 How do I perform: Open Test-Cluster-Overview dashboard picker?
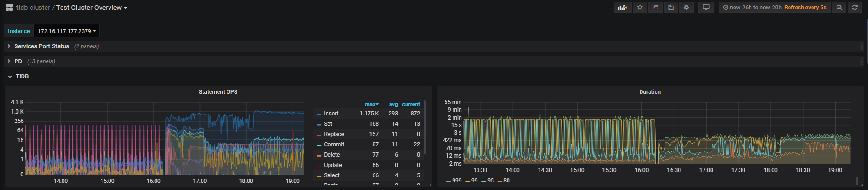(x=91, y=8)
